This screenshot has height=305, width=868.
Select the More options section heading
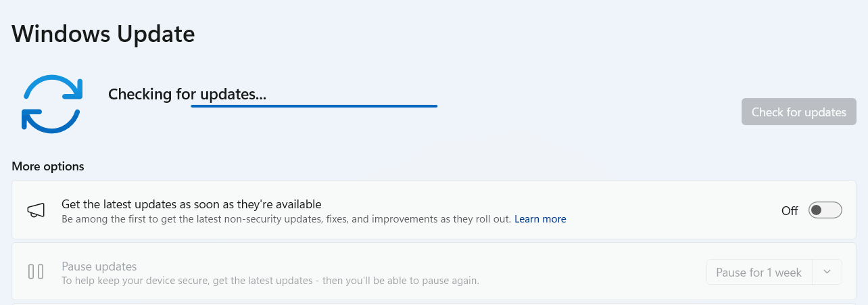tap(48, 166)
